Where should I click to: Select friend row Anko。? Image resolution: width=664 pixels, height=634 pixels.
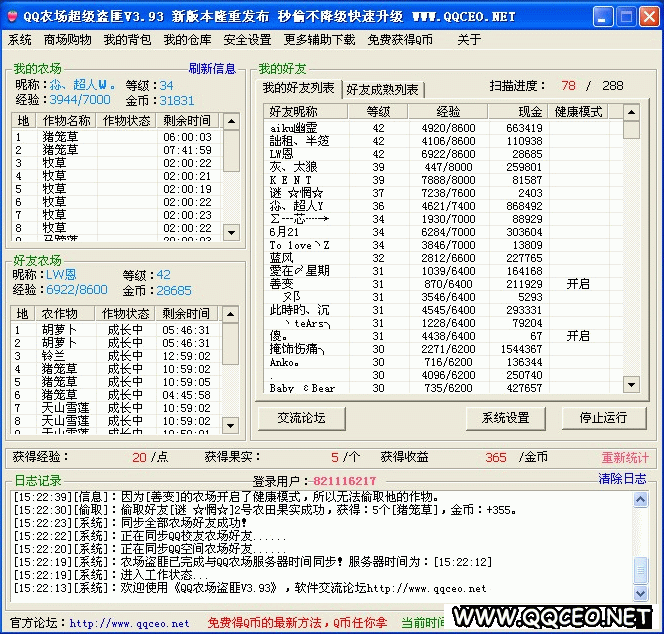click(x=443, y=362)
